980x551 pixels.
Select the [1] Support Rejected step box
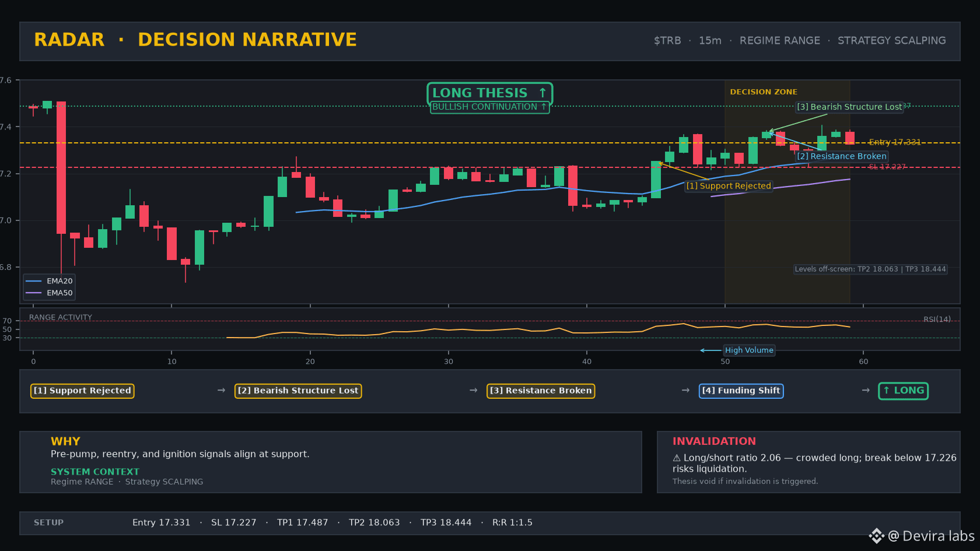pos(82,391)
